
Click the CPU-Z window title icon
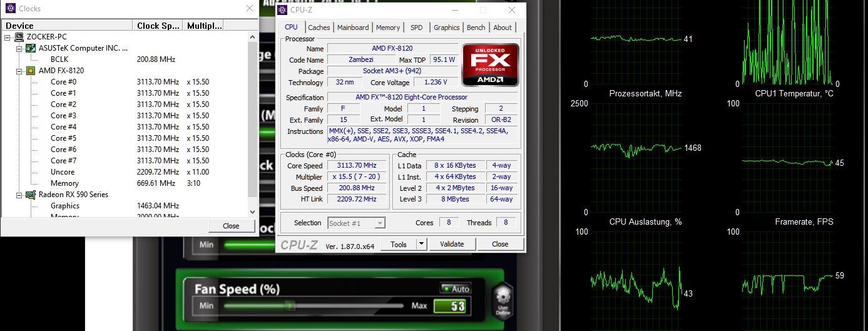[282, 9]
